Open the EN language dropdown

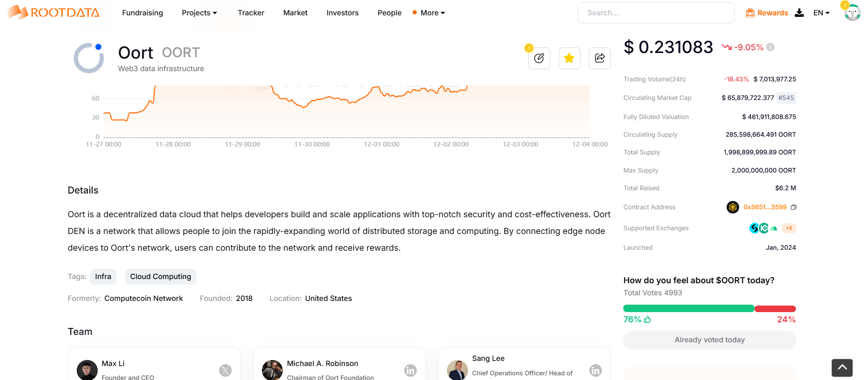pyautogui.click(x=821, y=13)
